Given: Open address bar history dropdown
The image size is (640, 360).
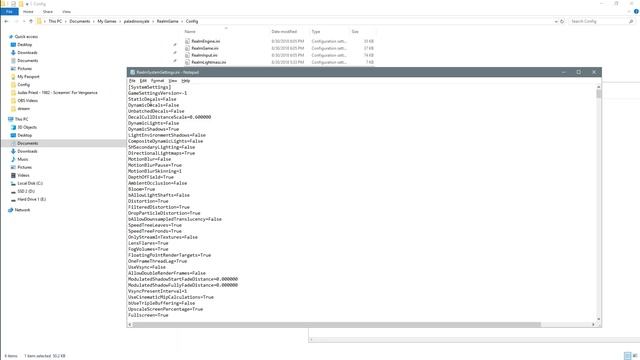Looking at the screenshot, I should pyautogui.click(x=556, y=21).
